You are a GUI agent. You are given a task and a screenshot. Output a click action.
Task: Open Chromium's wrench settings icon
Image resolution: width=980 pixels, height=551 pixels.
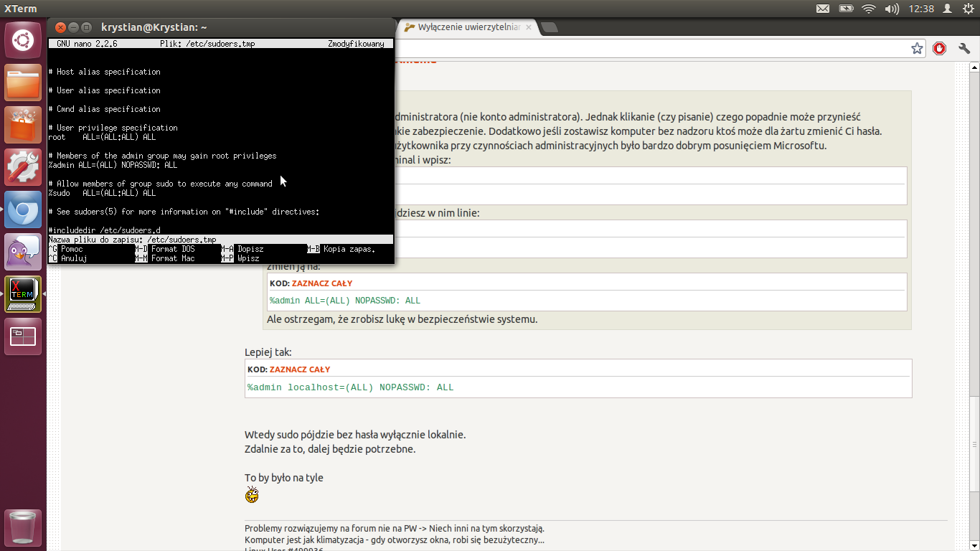tap(964, 48)
